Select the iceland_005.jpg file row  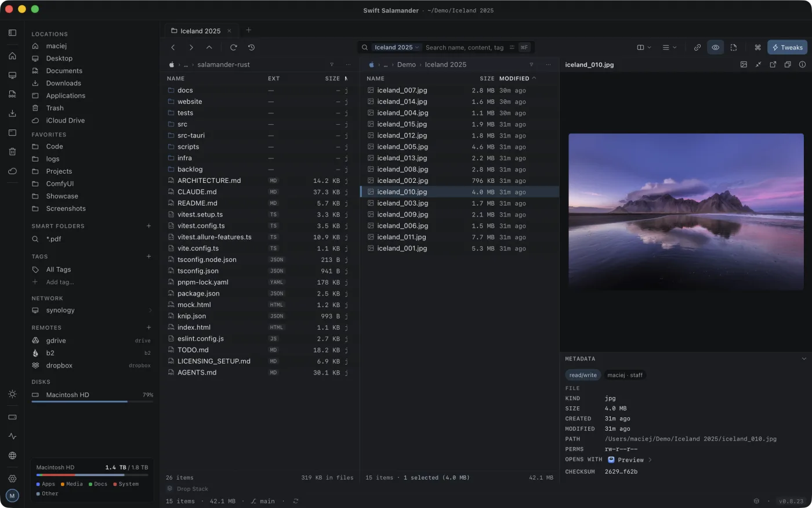click(459, 147)
